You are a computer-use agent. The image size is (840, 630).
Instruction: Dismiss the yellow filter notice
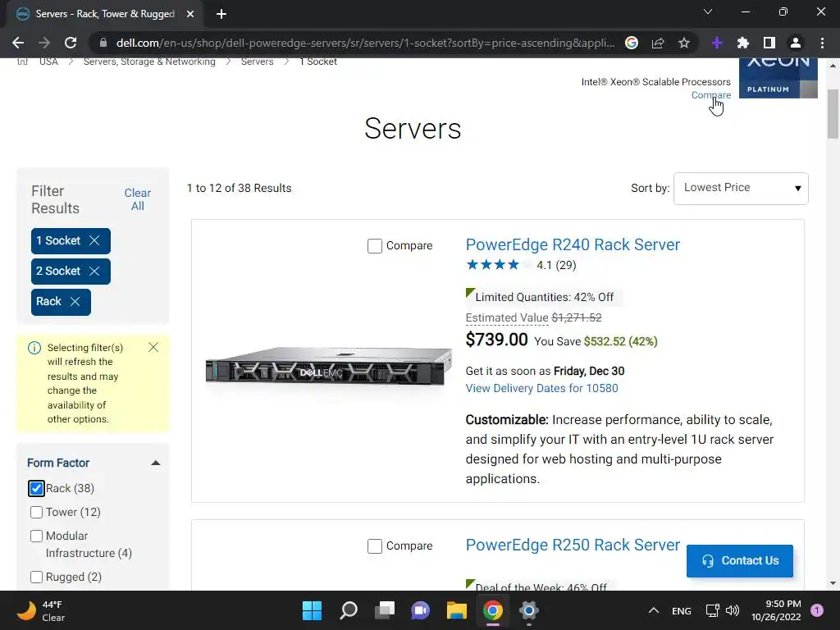(x=153, y=347)
